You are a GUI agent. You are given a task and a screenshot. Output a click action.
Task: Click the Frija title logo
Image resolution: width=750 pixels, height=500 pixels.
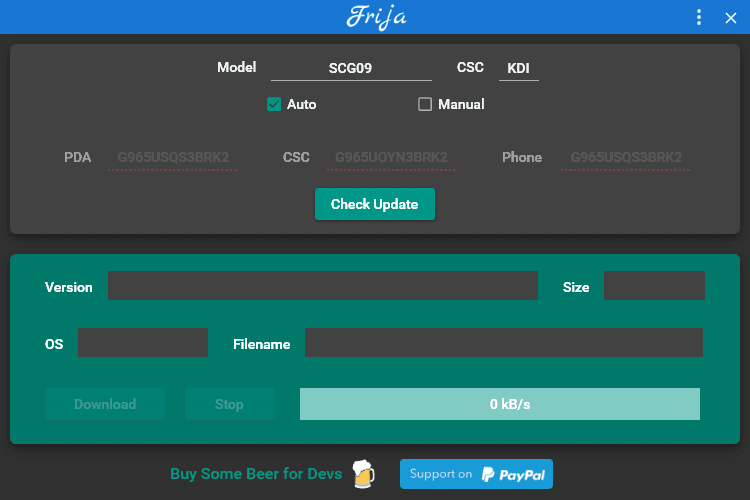tap(376, 17)
